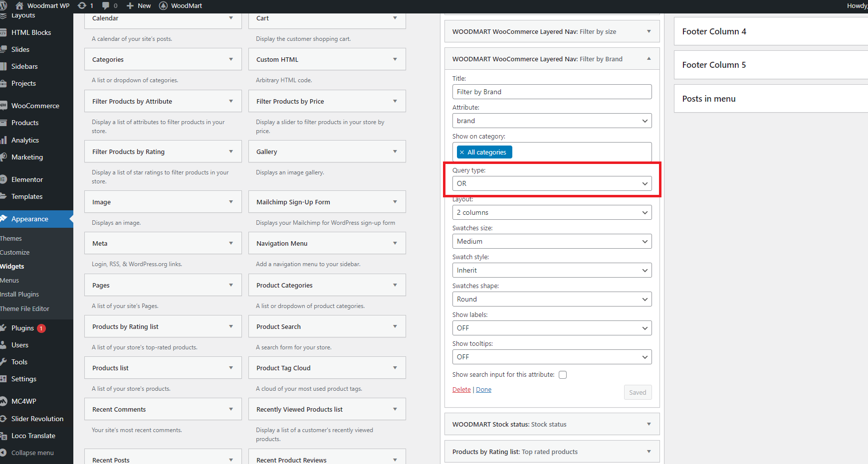Open the Attribute dropdown showing brand
This screenshot has height=464, width=868.
click(x=552, y=121)
